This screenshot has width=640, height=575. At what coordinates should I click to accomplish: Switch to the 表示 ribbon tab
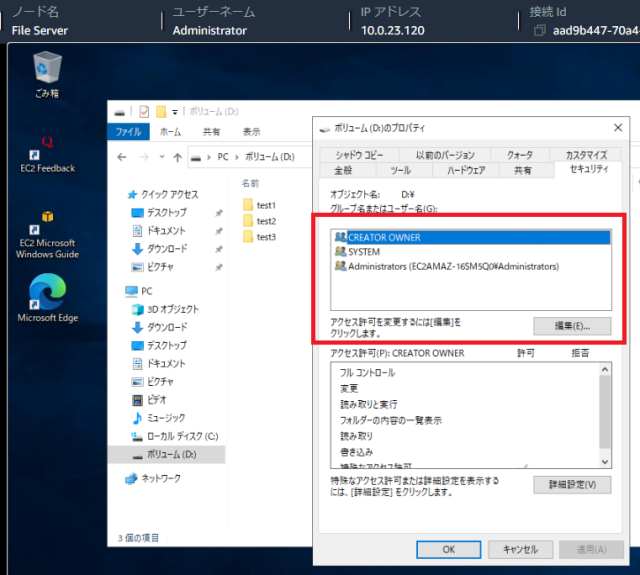pyautogui.click(x=251, y=132)
